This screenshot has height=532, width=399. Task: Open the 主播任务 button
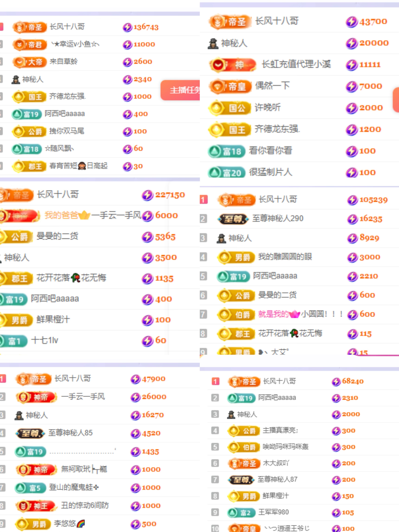(x=180, y=90)
